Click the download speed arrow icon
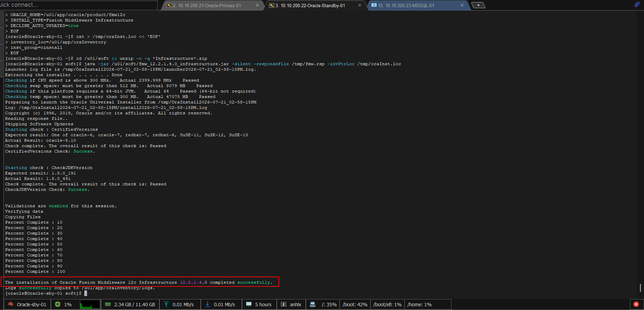The width and height of the screenshot is (644, 310). tap(207, 304)
